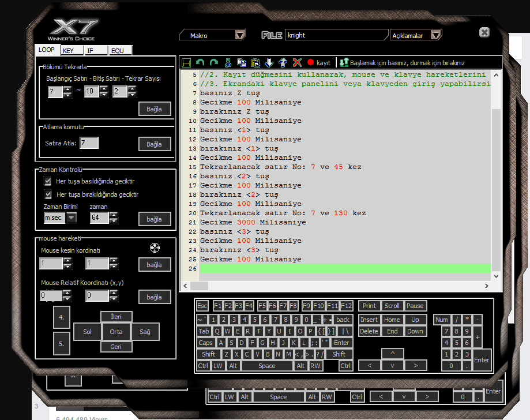The height and width of the screenshot is (420, 530).
Task: Select line 7 'basınız Z tuş'
Action: coord(230,93)
